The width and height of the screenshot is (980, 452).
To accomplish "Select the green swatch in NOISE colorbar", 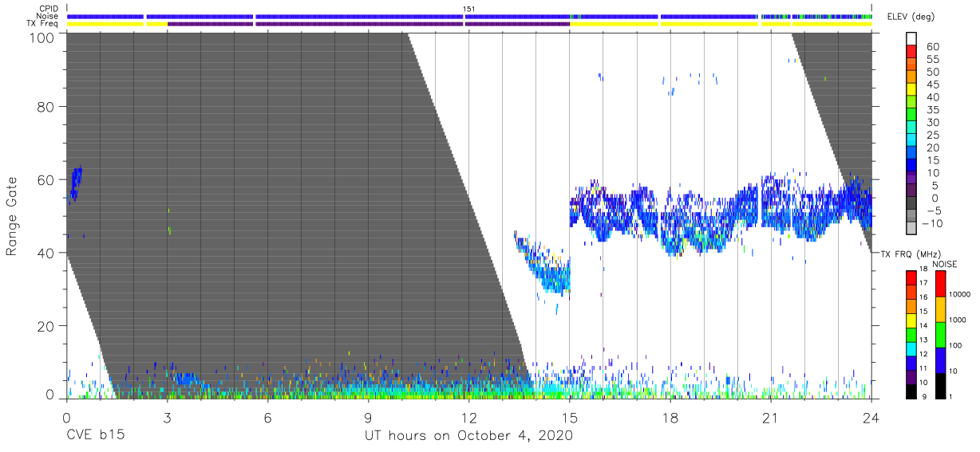I will click(940, 334).
